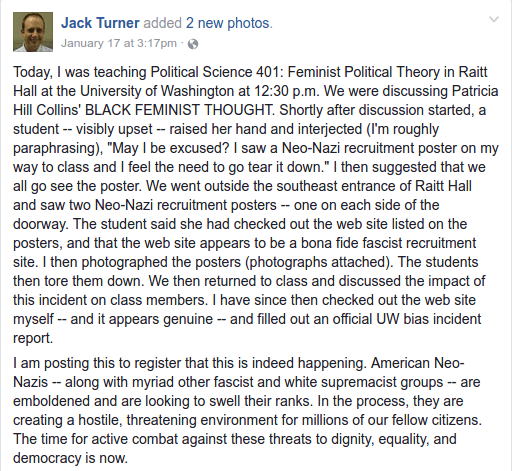
Task: Click the phrase 'BLACK FEMINIST THOUGHT' in post
Action: point(180,110)
